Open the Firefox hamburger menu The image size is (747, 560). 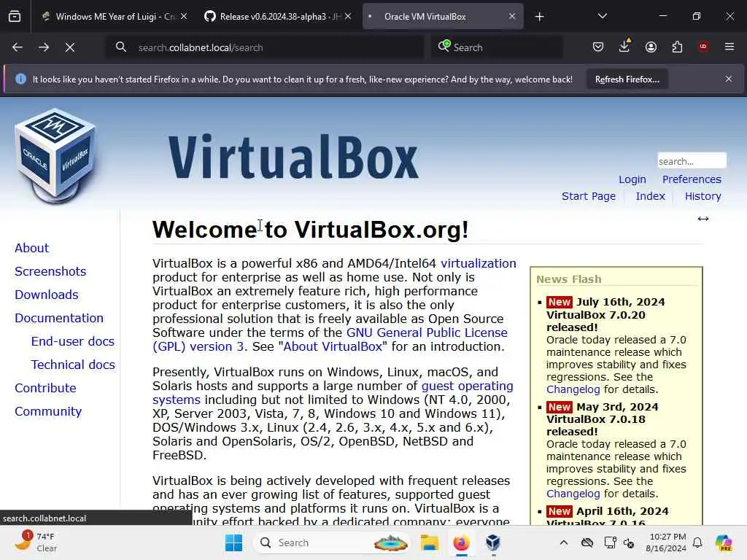[x=729, y=46]
